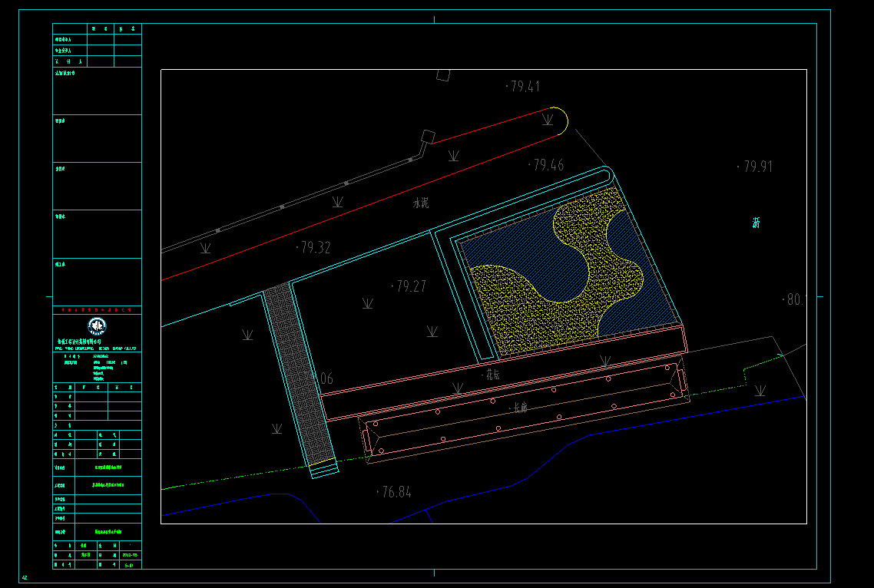Select the 花坛 flower bed label
Image resolution: width=874 pixels, height=588 pixels.
coord(492,375)
